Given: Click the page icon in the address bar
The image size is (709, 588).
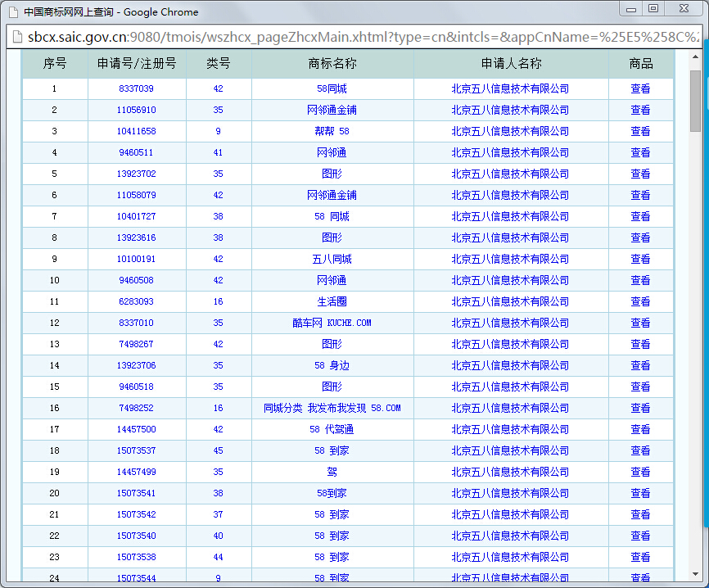Looking at the screenshot, I should [17, 37].
